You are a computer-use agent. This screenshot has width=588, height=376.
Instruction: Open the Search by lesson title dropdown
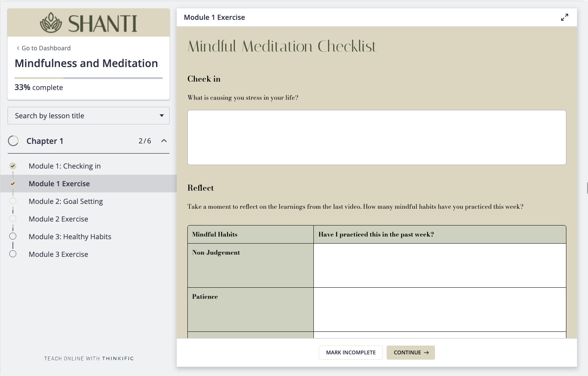point(89,116)
